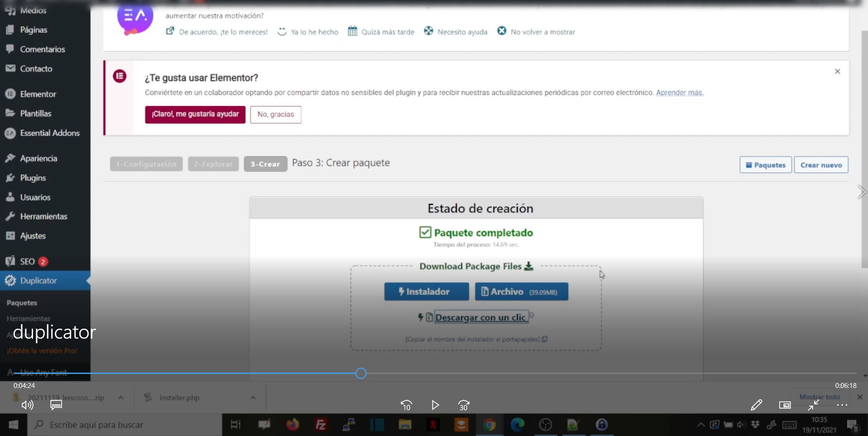Download the Instalador file
Viewport: 868px width, 436px height.
[427, 292]
